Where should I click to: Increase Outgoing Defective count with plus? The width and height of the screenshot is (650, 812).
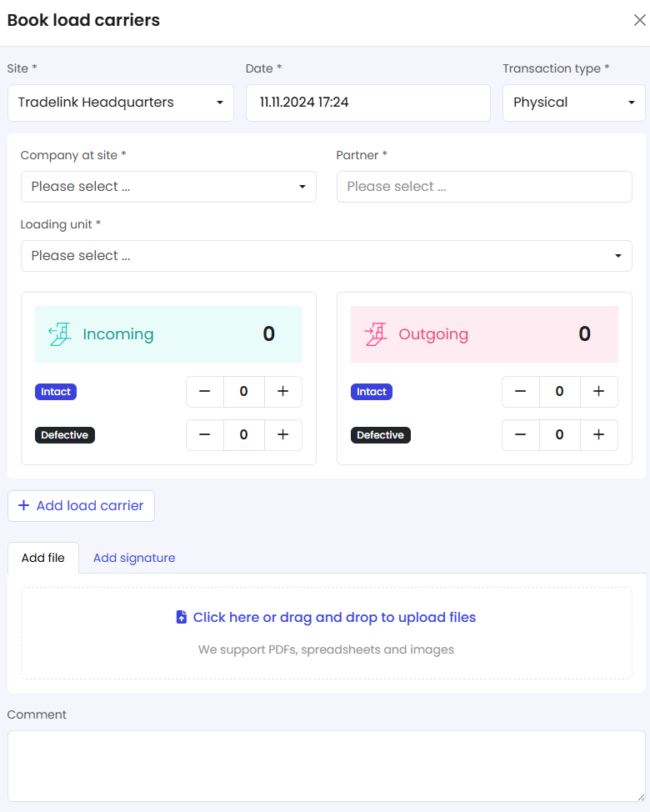click(598, 435)
